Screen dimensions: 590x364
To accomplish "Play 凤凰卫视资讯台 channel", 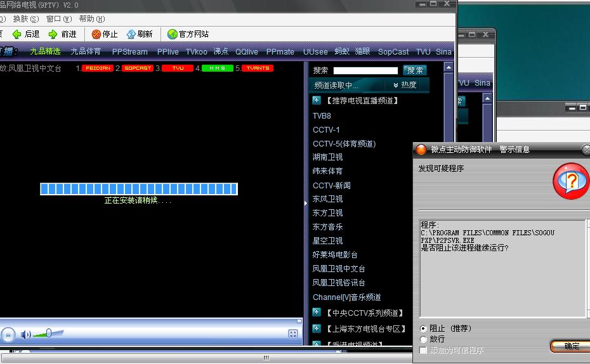I will (x=339, y=283).
